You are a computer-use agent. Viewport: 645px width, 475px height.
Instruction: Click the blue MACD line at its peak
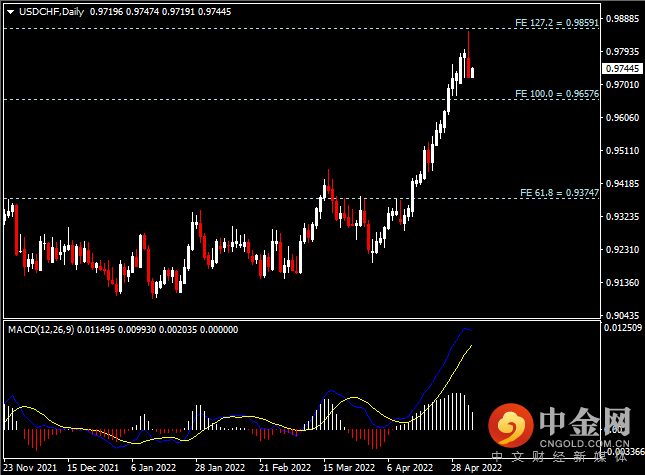pos(466,329)
